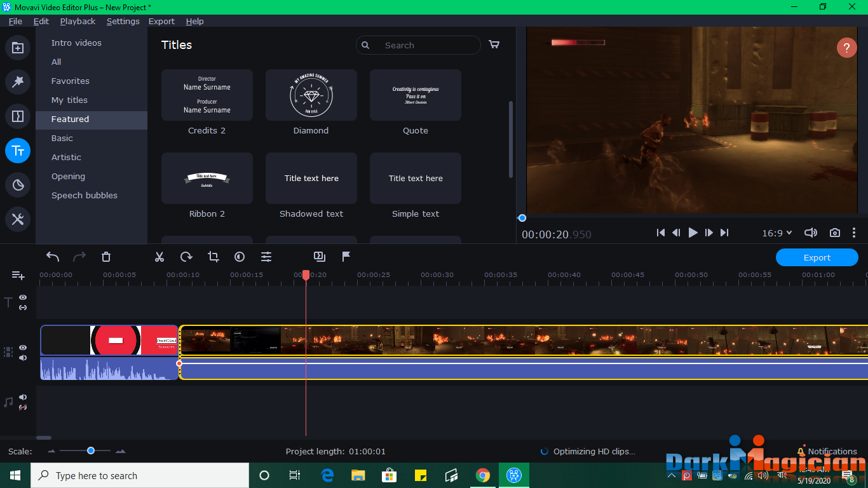Mute the video track audio

coord(23,358)
